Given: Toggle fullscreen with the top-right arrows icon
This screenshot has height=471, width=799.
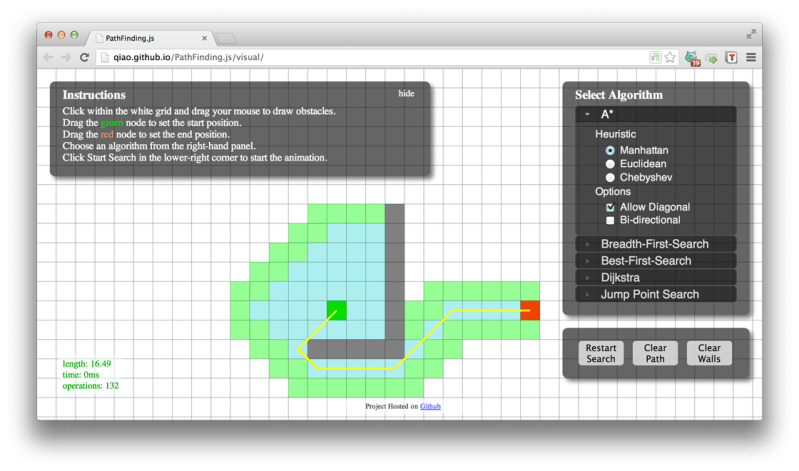Looking at the screenshot, I should coord(751,34).
